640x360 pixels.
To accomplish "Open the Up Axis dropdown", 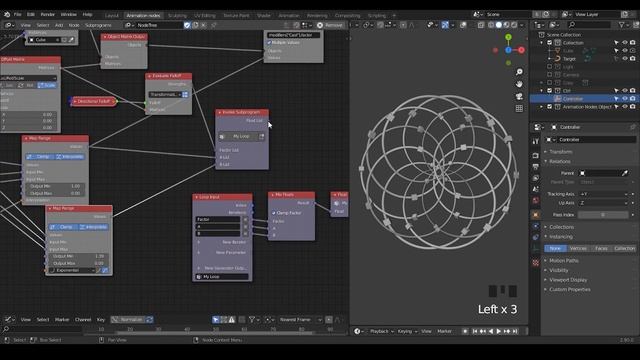I will 603,203.
